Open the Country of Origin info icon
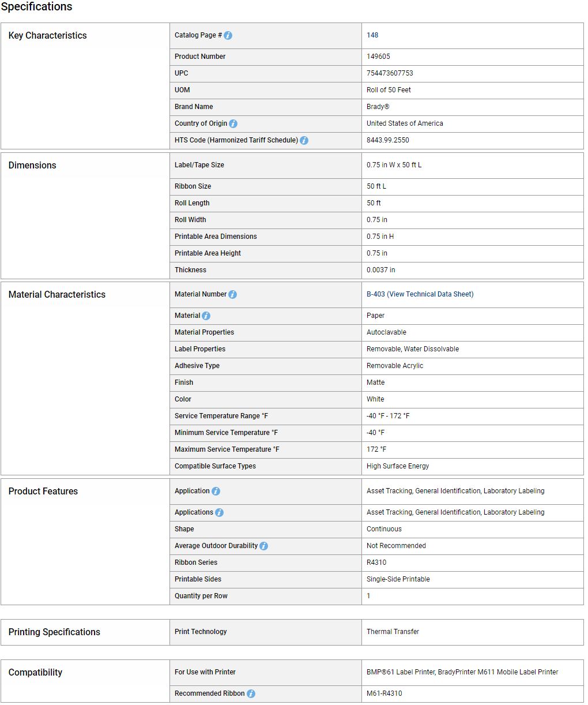Image resolution: width=588 pixels, height=705 pixels. 233,123
